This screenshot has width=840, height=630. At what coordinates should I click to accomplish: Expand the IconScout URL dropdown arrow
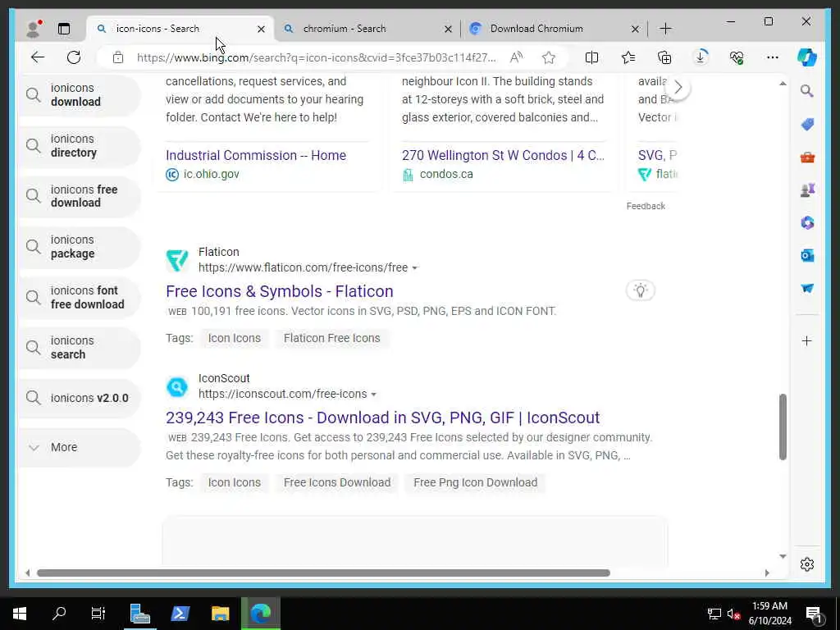click(373, 395)
